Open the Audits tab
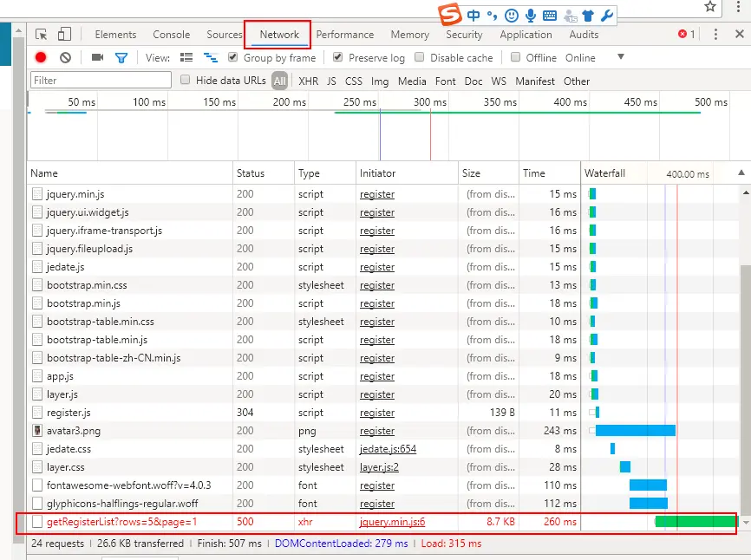 (x=584, y=35)
